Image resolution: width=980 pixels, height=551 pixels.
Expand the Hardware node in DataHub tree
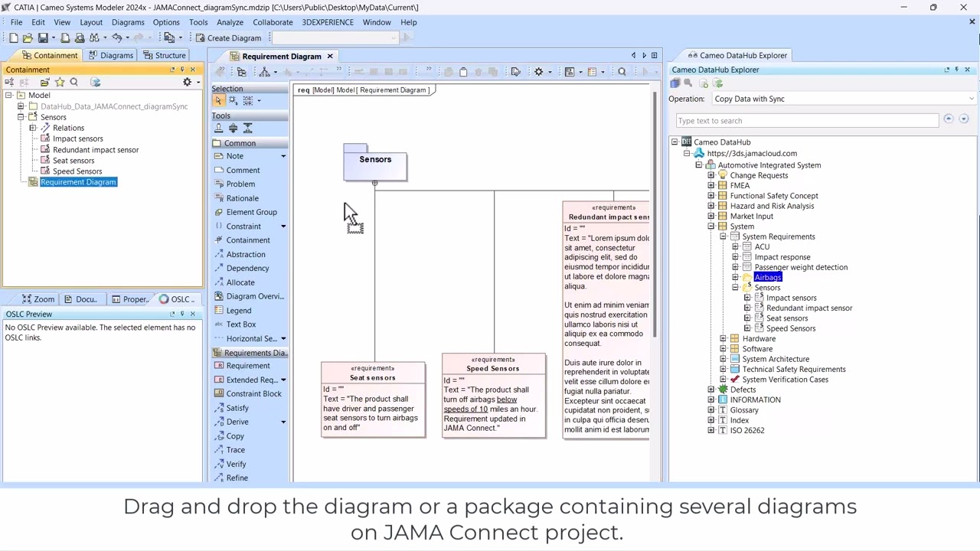[724, 338]
